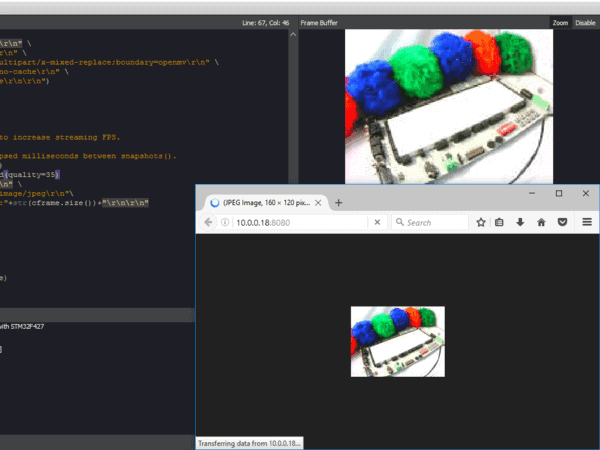Toggle Zoom in the Frame Buffer panel

pyautogui.click(x=560, y=23)
